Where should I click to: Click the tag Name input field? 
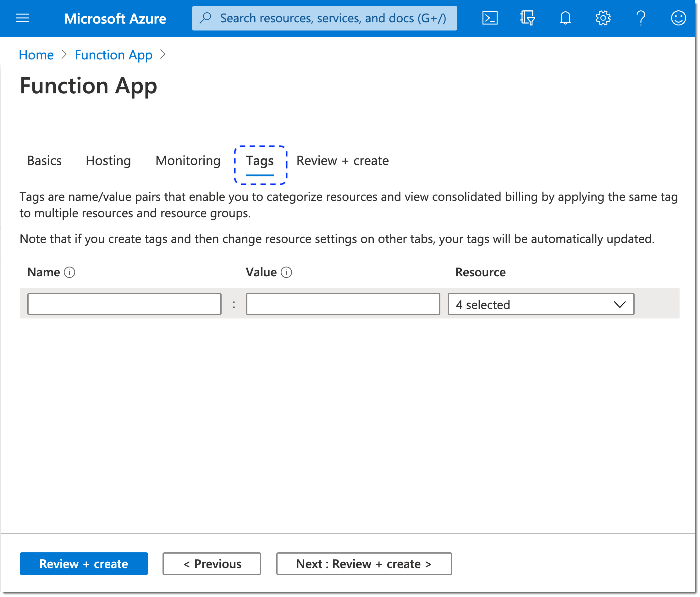pos(124,304)
